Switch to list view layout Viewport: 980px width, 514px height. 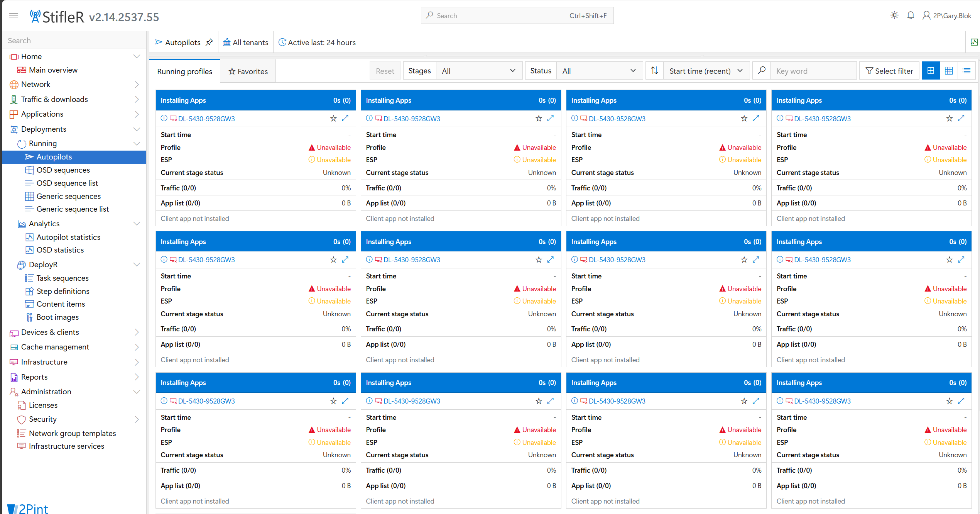tap(966, 71)
